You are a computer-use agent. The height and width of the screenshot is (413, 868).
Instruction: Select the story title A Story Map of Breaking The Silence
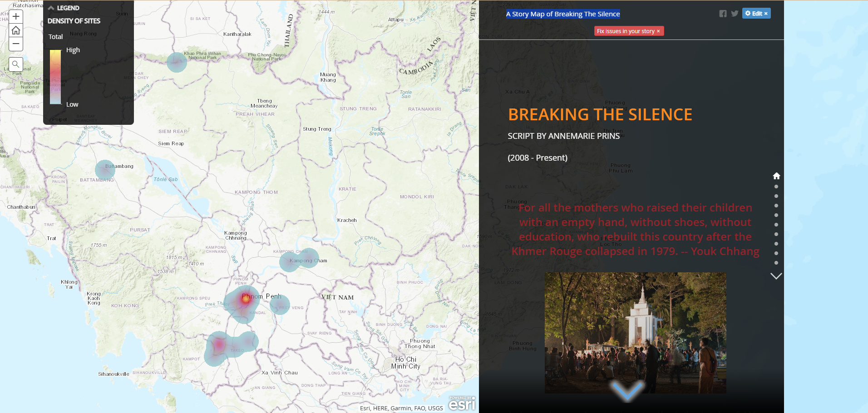coord(563,14)
